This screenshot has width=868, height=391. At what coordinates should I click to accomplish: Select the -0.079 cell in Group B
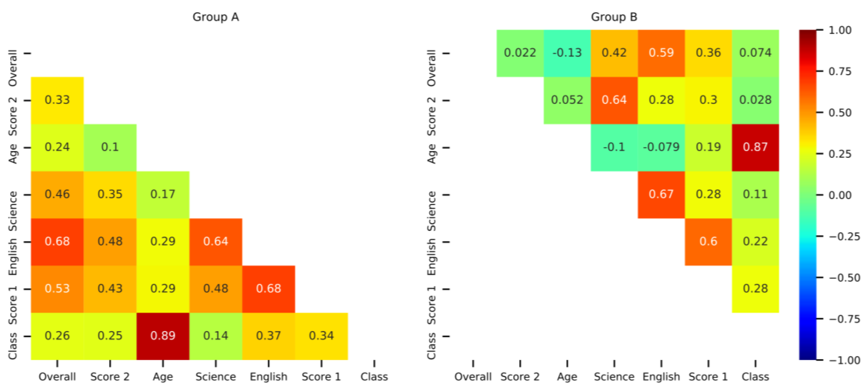(661, 147)
